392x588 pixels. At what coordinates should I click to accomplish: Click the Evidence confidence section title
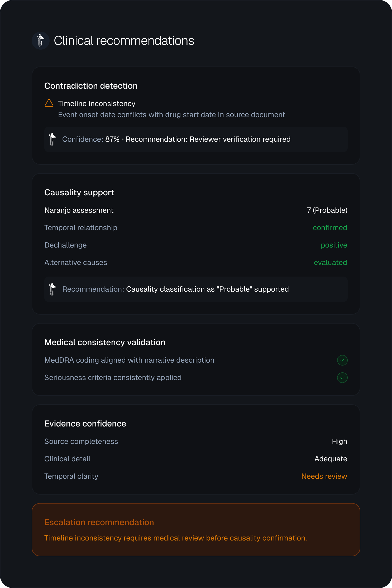pos(85,424)
